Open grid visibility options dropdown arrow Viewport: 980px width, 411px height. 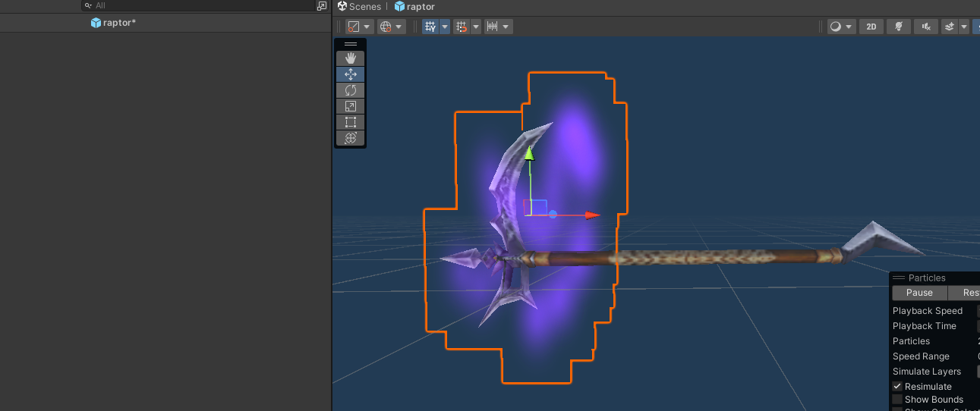tap(445, 27)
